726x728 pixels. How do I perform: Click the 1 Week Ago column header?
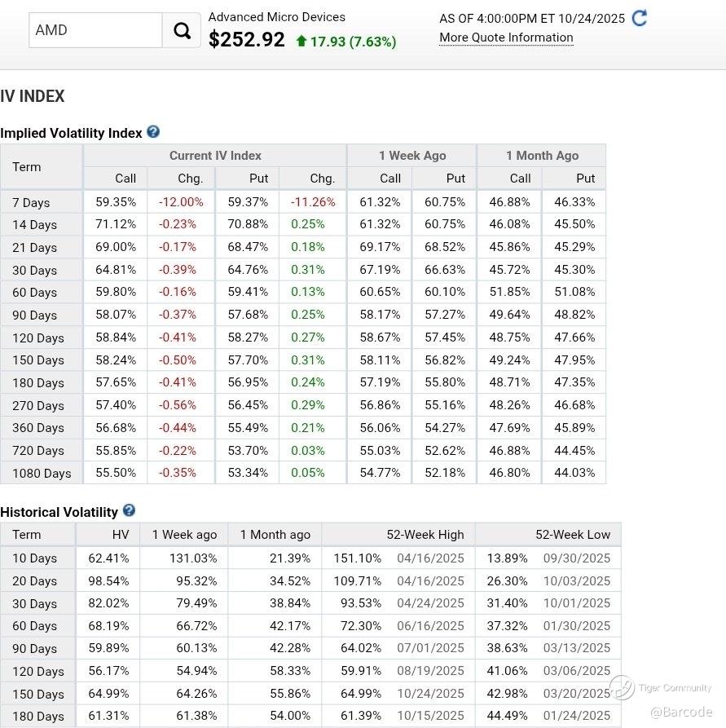point(412,156)
